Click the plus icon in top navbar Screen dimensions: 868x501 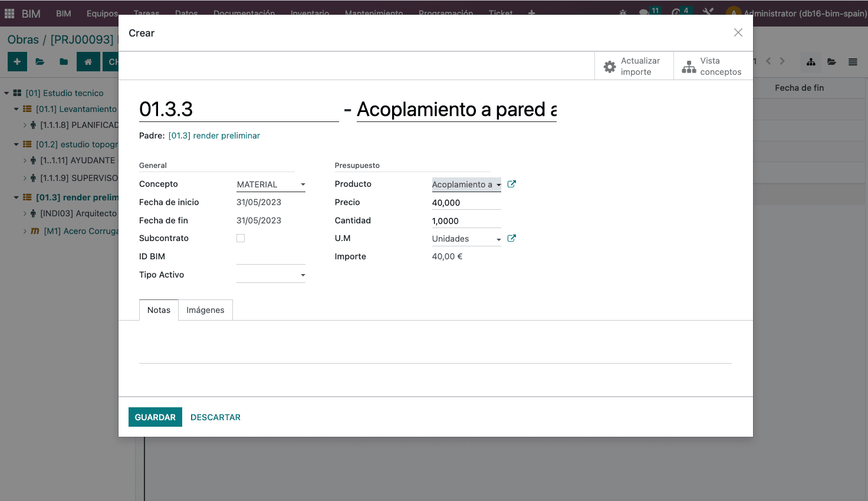pyautogui.click(x=531, y=13)
